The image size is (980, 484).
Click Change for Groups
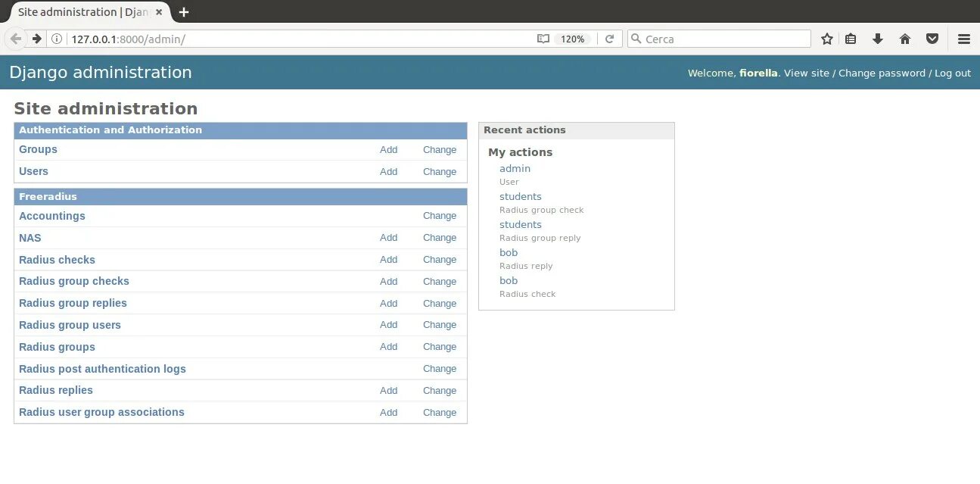point(440,150)
